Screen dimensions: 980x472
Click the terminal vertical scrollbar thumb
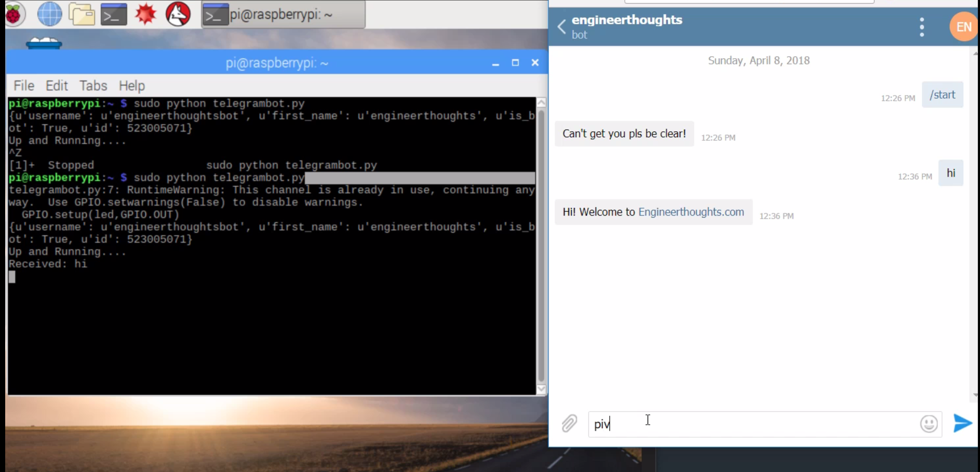pos(542,245)
